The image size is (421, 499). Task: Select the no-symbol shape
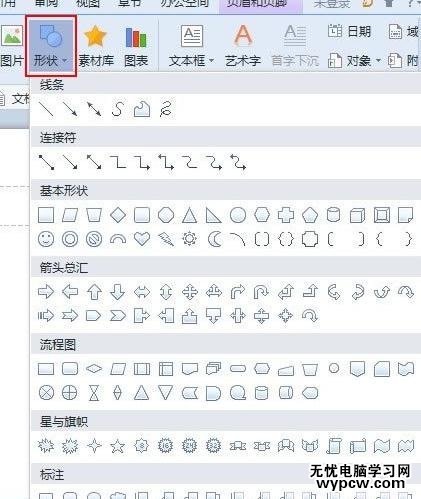(94, 239)
